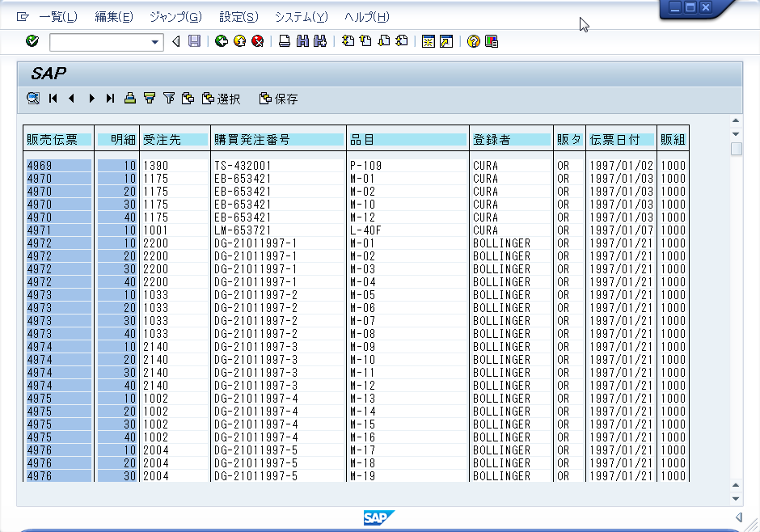
Task: Select the 明細 column header
Action: click(x=116, y=140)
